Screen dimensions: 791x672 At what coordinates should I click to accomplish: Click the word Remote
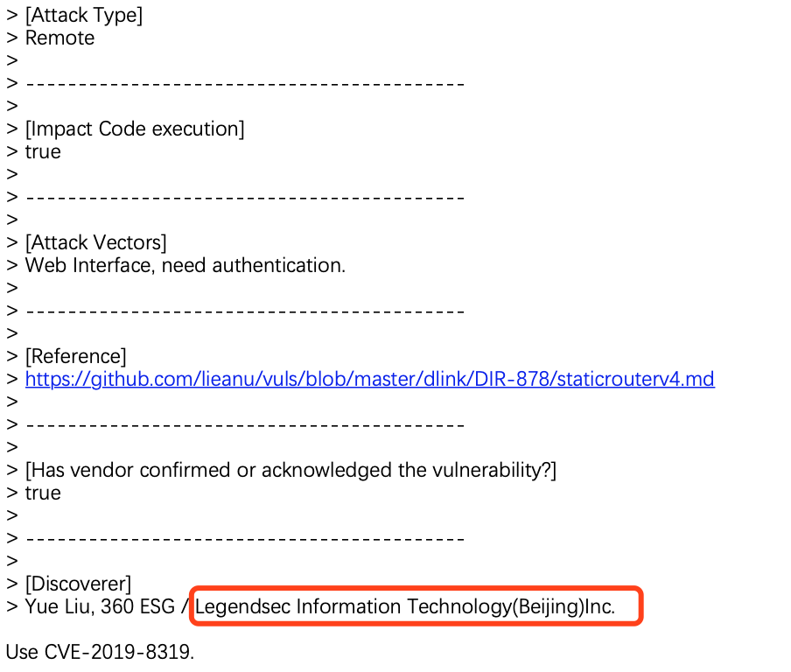pos(60,38)
